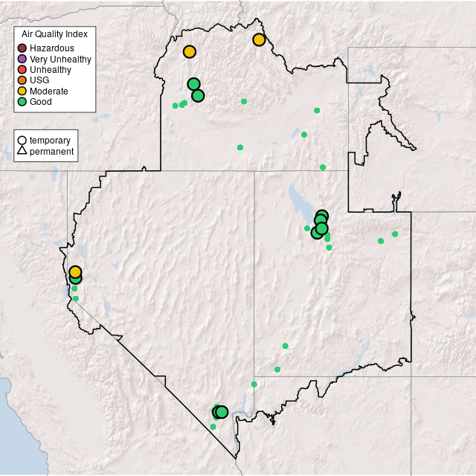Screen dimensions: 476x476
Task: Click the 'permanent' text label in legend
Action: (x=51, y=151)
